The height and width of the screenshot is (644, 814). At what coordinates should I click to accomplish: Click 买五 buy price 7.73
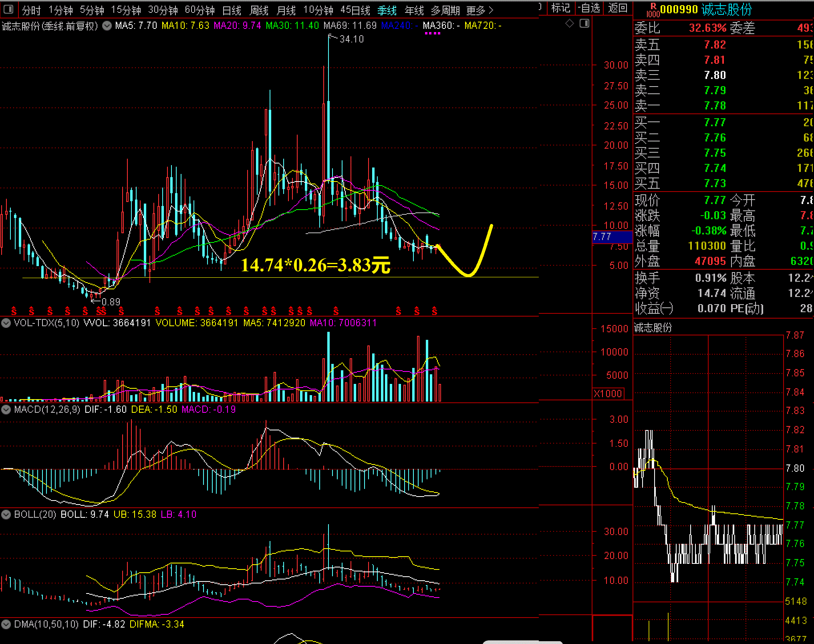[715, 184]
